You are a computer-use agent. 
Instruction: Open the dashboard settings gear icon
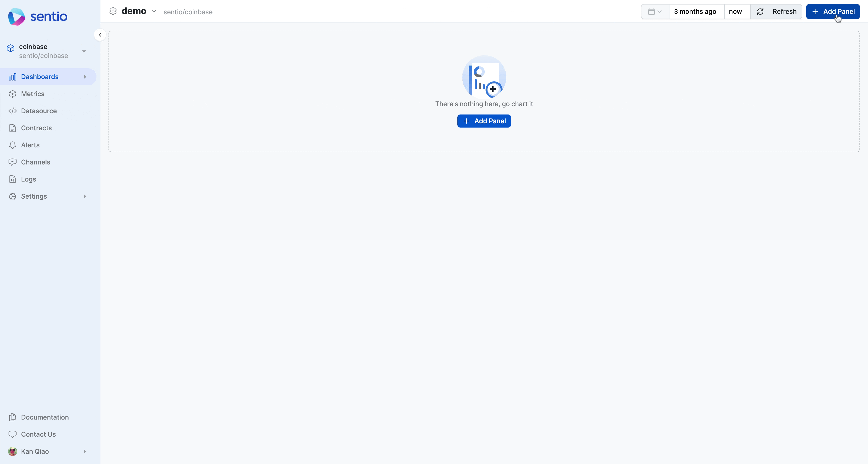[x=113, y=11]
